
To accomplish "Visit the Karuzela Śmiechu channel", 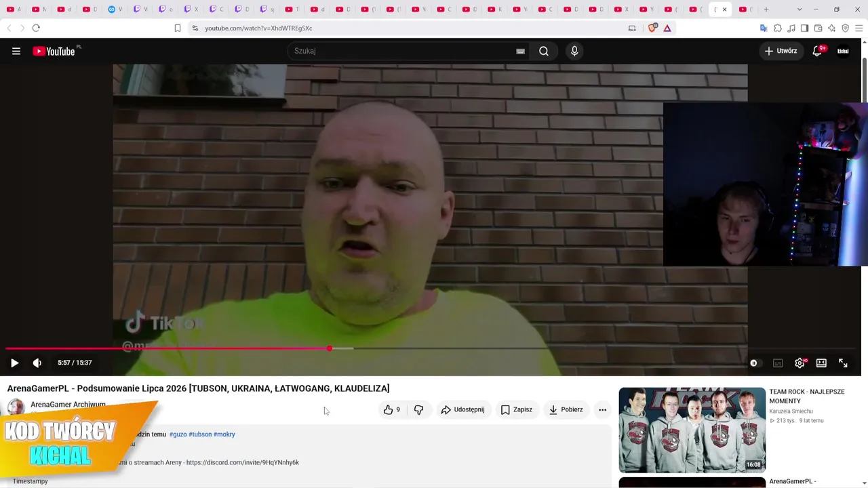I will point(791,411).
